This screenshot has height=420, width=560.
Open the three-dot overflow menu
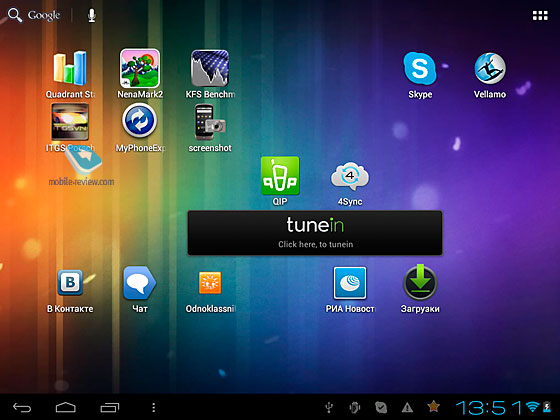(154, 408)
